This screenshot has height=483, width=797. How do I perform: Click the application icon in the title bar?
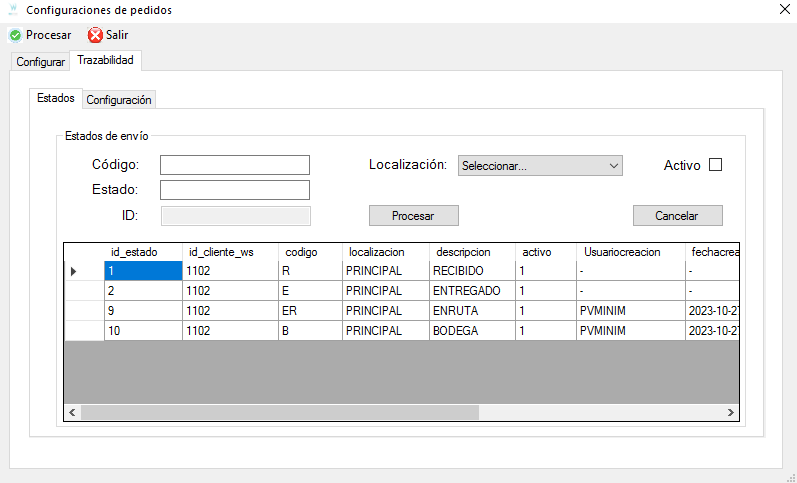tap(14, 10)
